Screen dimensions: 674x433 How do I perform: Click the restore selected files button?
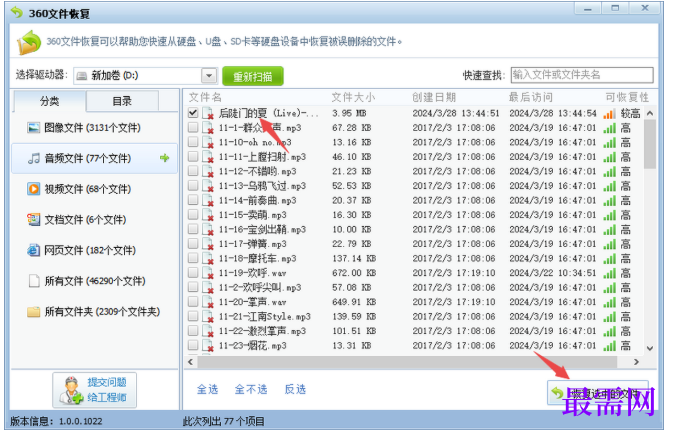(597, 393)
